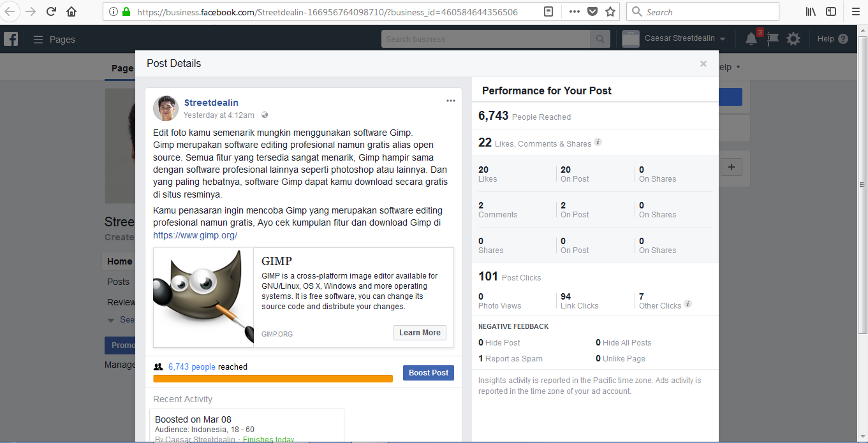Open Firefox hamburger menu

856,11
